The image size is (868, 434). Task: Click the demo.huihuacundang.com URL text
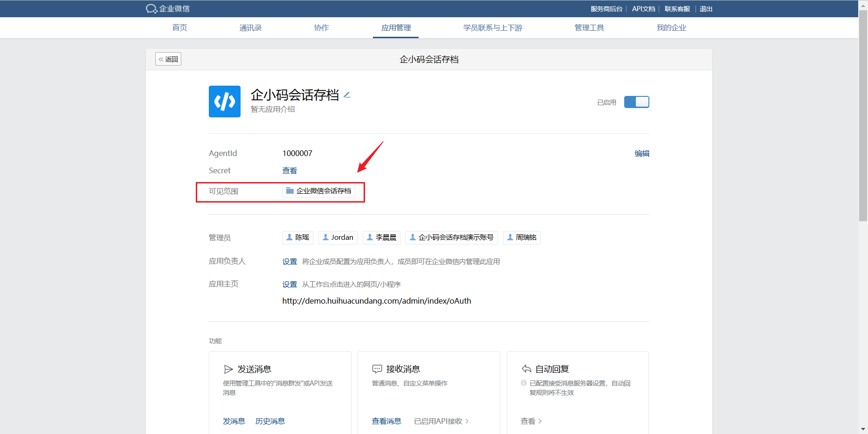click(377, 301)
